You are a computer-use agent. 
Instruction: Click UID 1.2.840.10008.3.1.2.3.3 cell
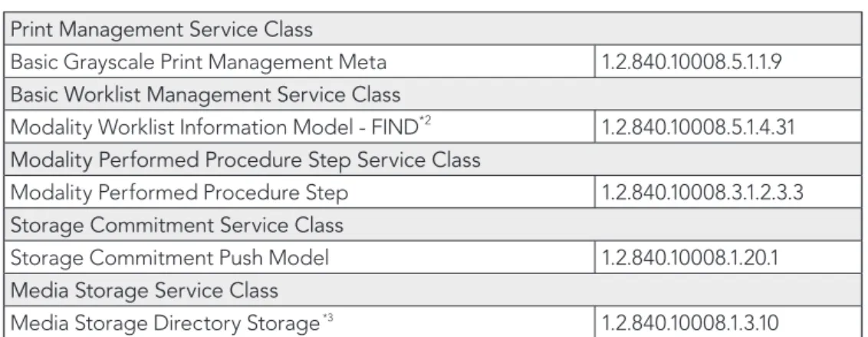pyautogui.click(x=728, y=193)
